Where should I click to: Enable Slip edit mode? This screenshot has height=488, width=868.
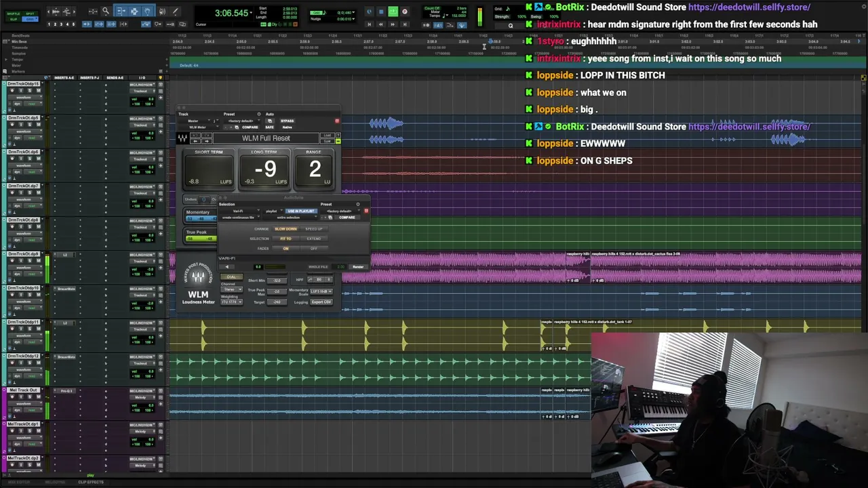(14, 18)
